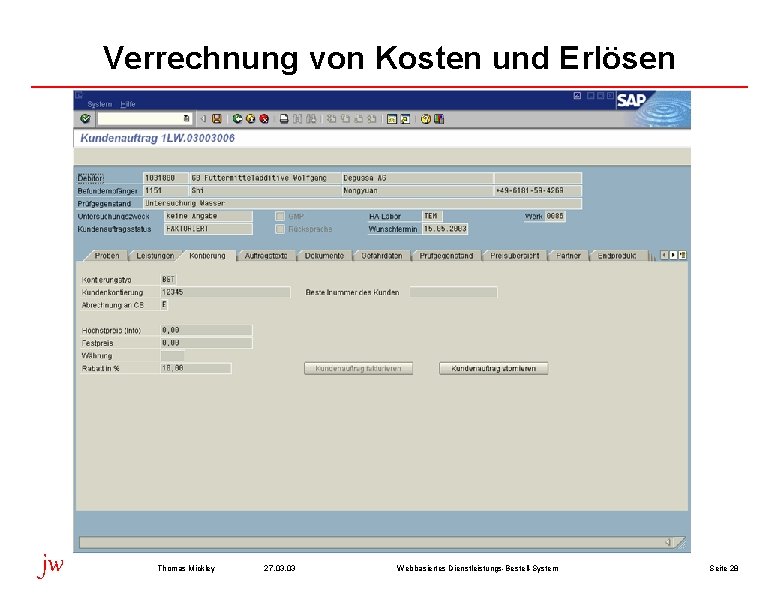Click the small layout icon in title bar
This screenshot has height=600, width=780.
(x=577, y=96)
